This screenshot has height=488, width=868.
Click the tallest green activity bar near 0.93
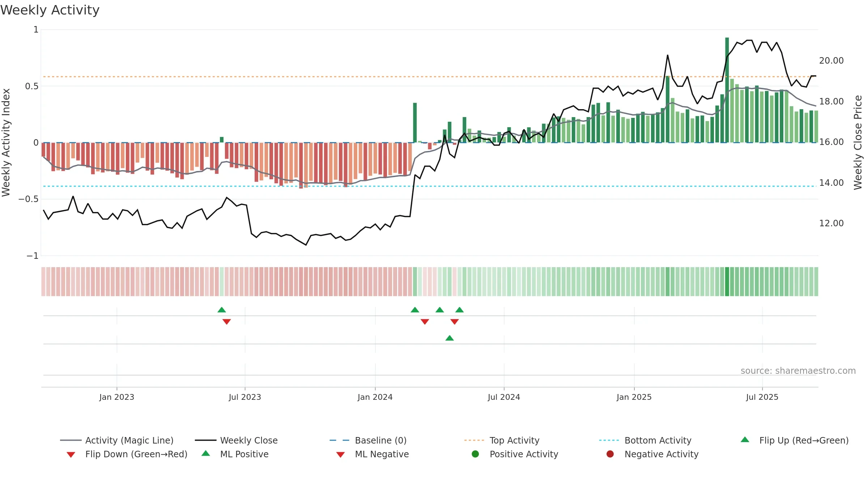(x=727, y=90)
